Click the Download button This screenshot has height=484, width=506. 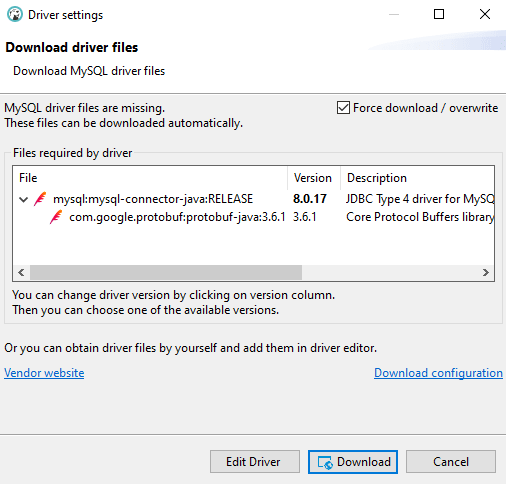[x=353, y=462]
